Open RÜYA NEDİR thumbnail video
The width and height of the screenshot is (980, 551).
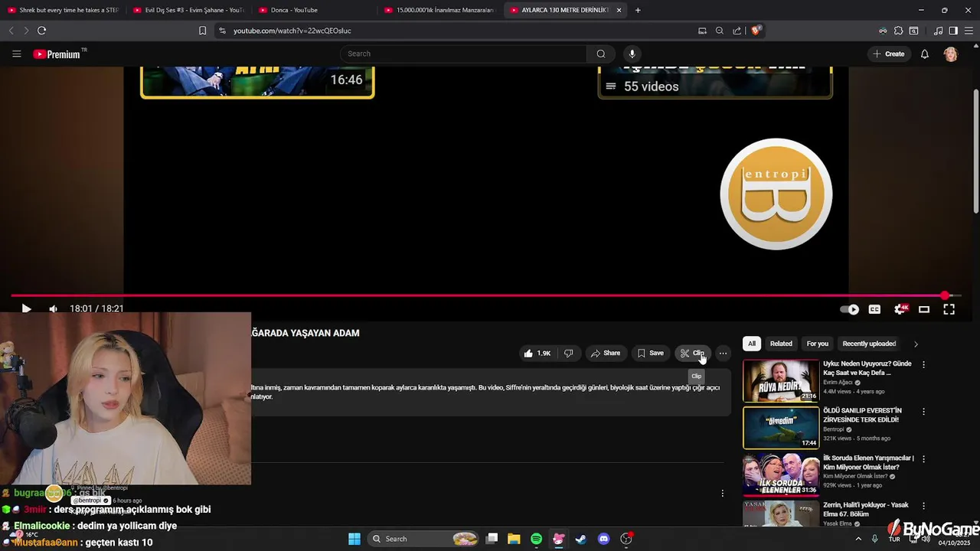(x=781, y=380)
